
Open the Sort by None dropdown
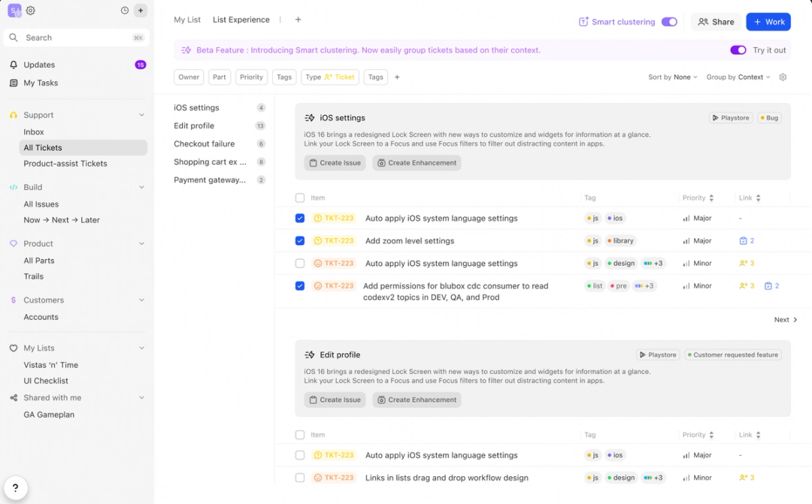pyautogui.click(x=673, y=77)
